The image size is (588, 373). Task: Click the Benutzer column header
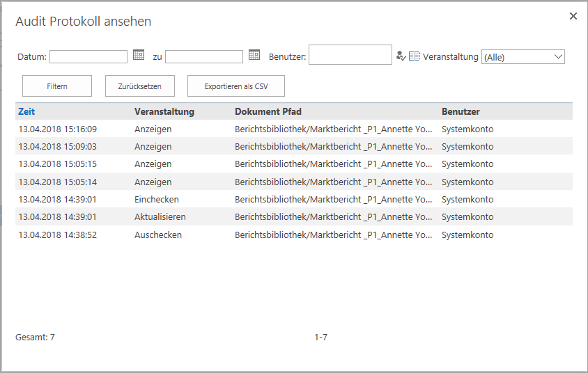tap(461, 111)
